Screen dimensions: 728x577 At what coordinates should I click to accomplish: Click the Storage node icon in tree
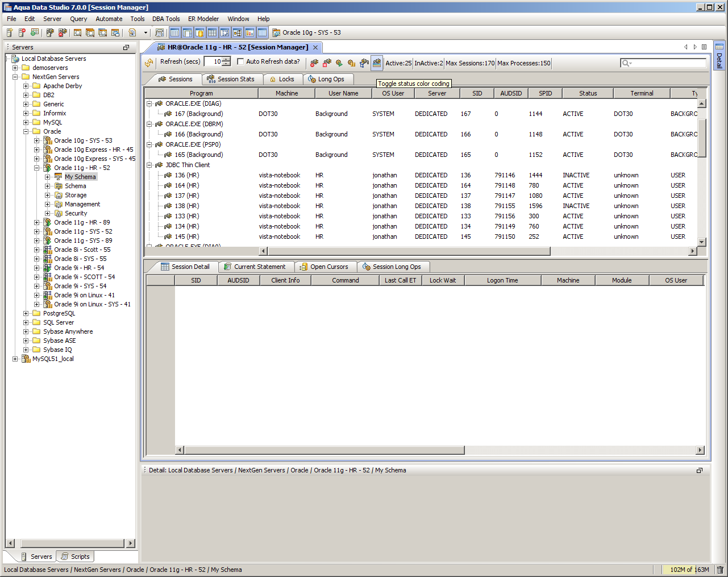point(58,195)
